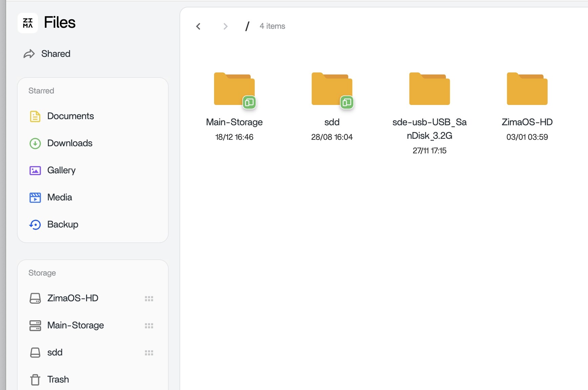Select Main-Storage in sidebar

coord(75,325)
